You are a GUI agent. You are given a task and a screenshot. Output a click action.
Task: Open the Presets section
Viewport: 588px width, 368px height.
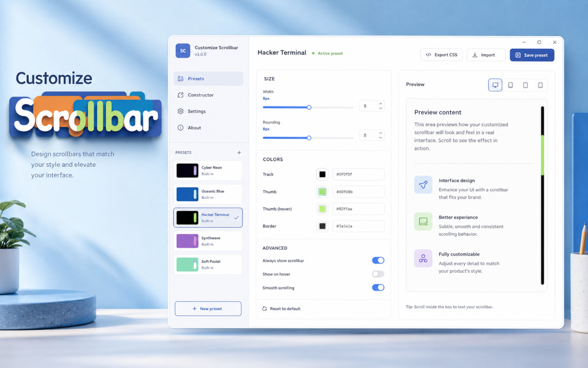(208, 79)
